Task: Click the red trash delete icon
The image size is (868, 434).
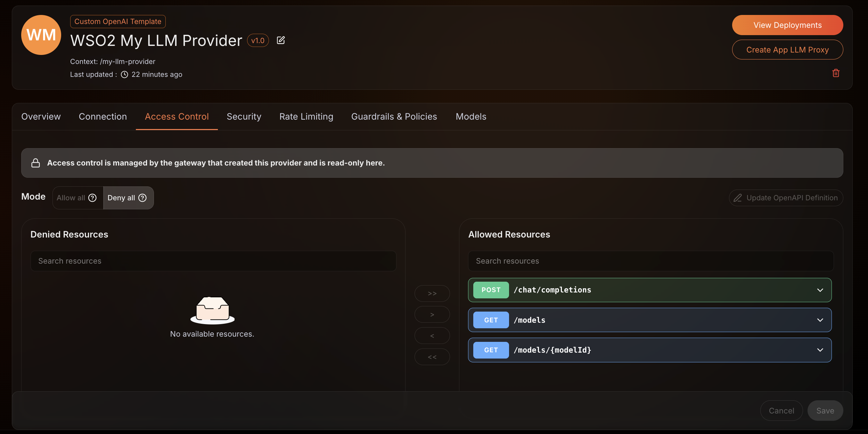Action: pos(836,73)
